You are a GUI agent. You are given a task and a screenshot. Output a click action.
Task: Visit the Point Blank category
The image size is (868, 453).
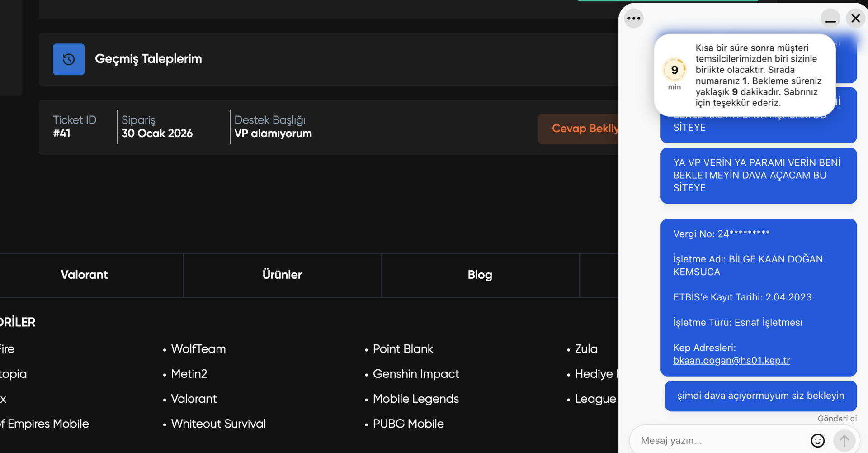403,349
